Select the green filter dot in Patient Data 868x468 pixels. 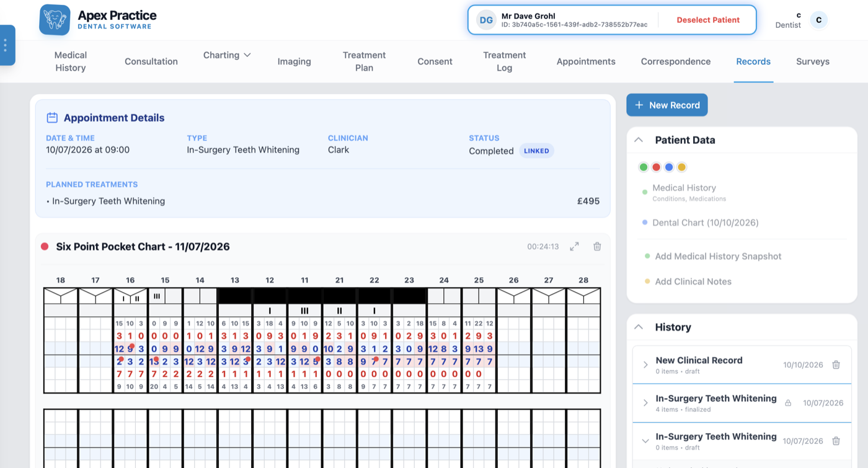click(x=644, y=167)
